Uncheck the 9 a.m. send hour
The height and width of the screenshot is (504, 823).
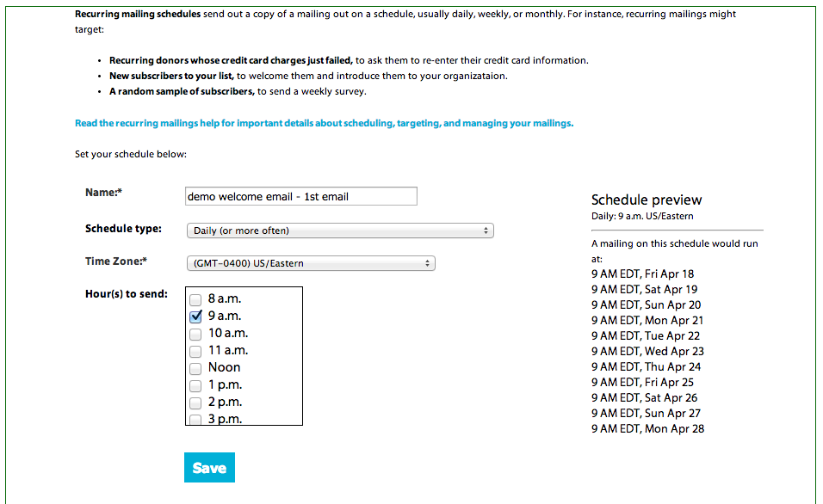[x=195, y=317]
